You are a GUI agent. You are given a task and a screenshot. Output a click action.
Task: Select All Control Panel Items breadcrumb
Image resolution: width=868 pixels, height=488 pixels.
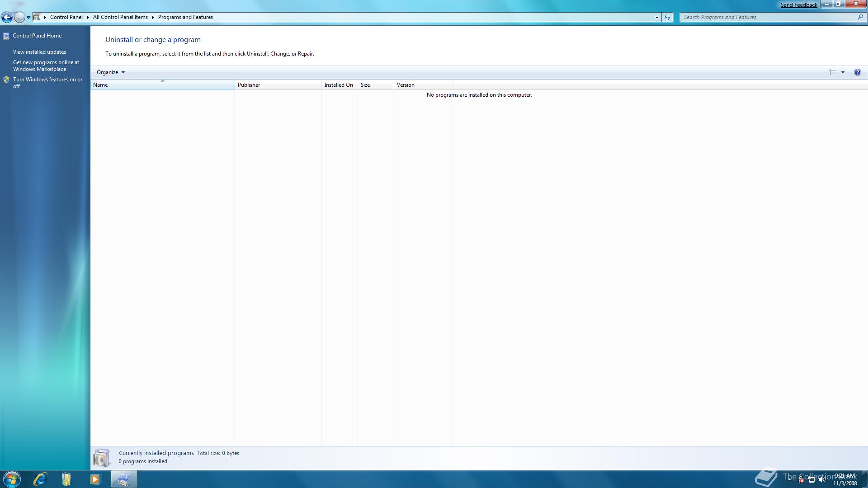point(120,17)
